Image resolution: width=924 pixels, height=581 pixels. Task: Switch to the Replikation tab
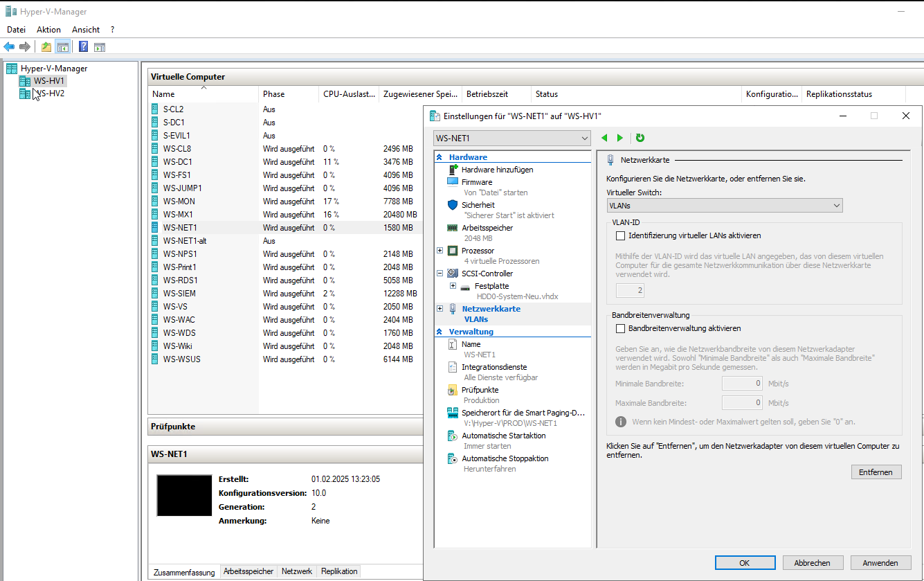tap(339, 571)
